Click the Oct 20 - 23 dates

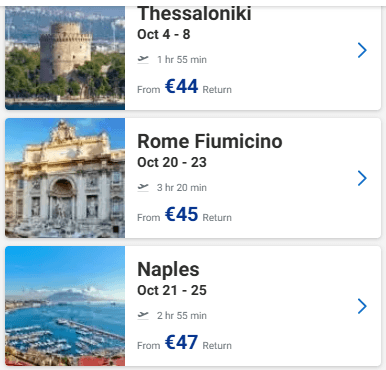pyautogui.click(x=172, y=163)
